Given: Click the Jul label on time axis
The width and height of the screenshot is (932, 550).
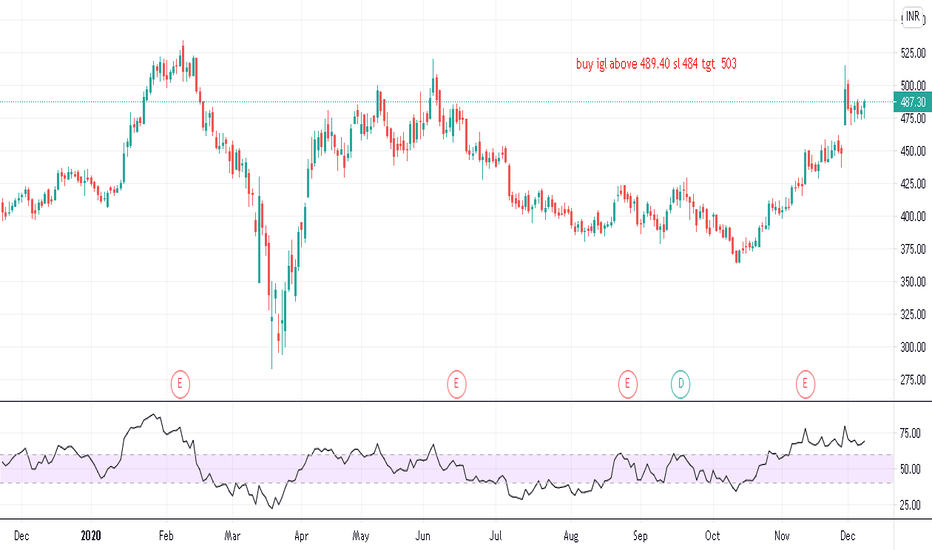Looking at the screenshot, I should tap(495, 536).
